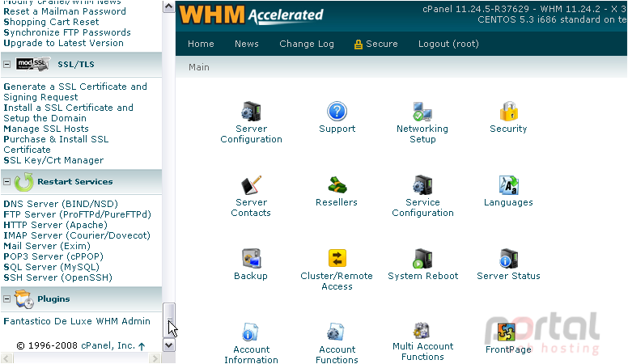Open Manage SSL Hosts
This screenshot has height=364, width=628.
coord(46,129)
